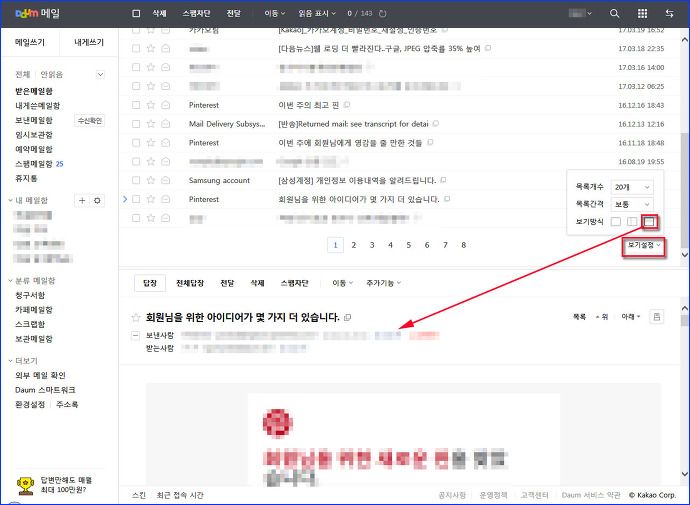Open popup icon next to 다음뉴스 subject
This screenshot has height=505, width=690.
coord(488,48)
